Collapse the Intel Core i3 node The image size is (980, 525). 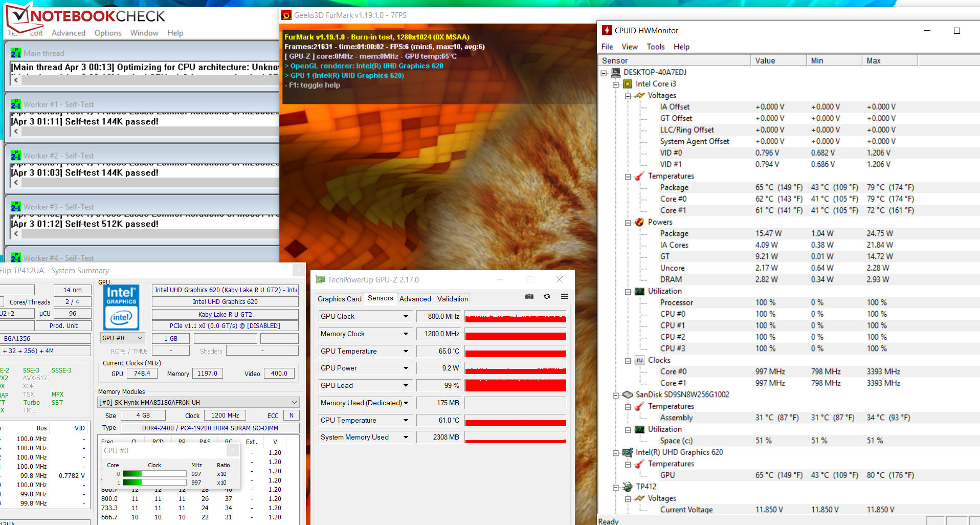(x=616, y=84)
